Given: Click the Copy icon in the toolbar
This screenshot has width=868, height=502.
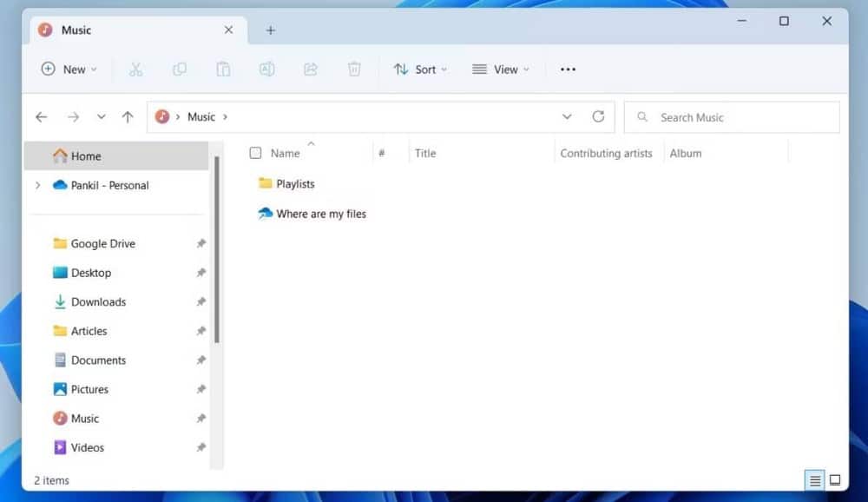Looking at the screenshot, I should (180, 69).
